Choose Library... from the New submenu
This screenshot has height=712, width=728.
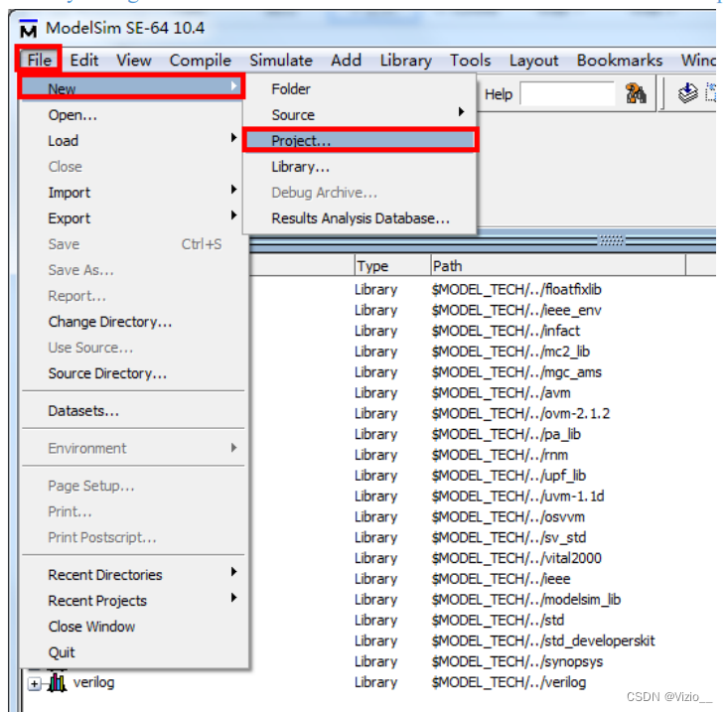click(x=360, y=166)
